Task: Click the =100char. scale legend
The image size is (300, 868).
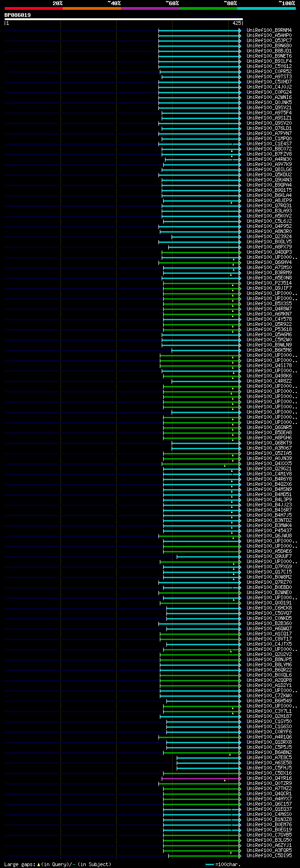Action: (223, 864)
